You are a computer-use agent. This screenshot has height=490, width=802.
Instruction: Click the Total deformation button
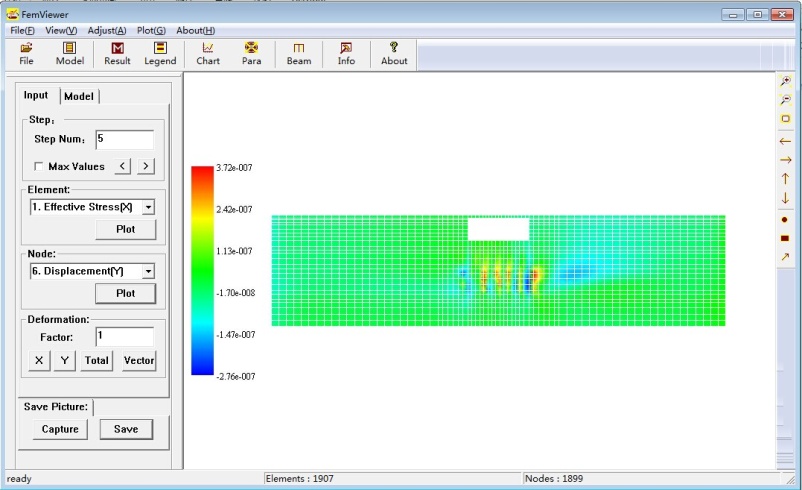(97, 360)
